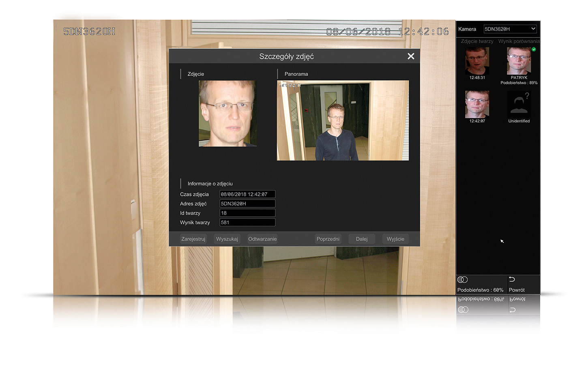Click the Kamera label
The height and width of the screenshot is (367, 588).
[467, 29]
